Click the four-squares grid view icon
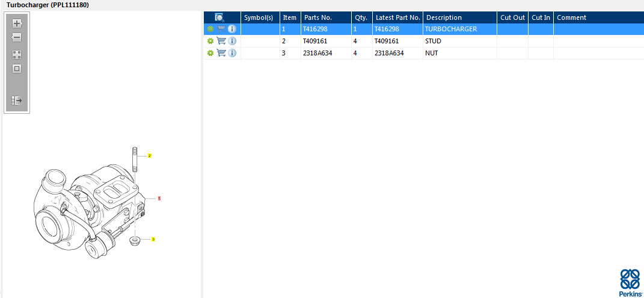Image resolution: width=644 pixels, height=298 pixels. (x=17, y=55)
